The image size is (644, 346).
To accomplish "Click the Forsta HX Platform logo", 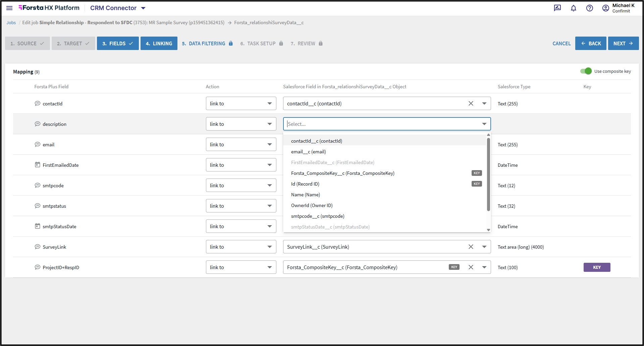I will click(49, 8).
